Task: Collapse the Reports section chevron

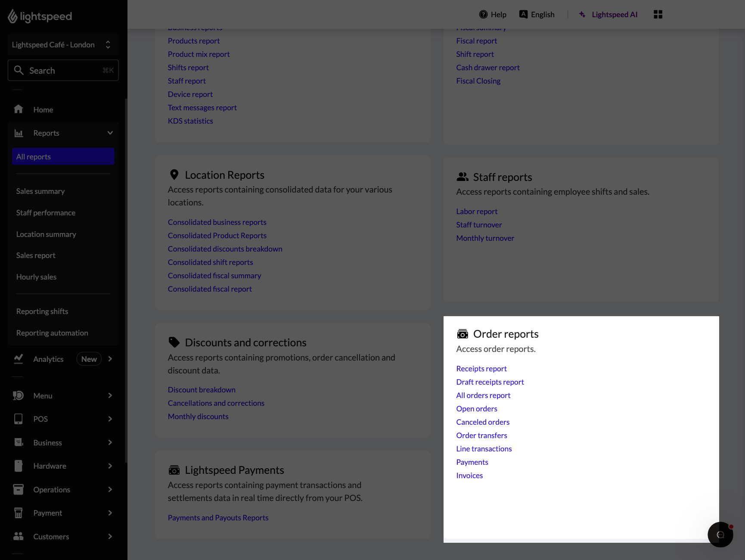Action: [110, 133]
